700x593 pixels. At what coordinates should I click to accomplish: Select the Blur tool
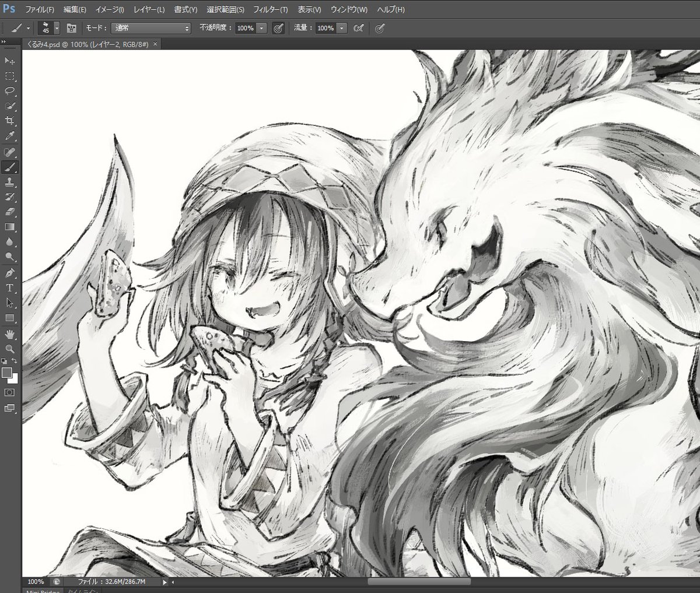(x=10, y=242)
